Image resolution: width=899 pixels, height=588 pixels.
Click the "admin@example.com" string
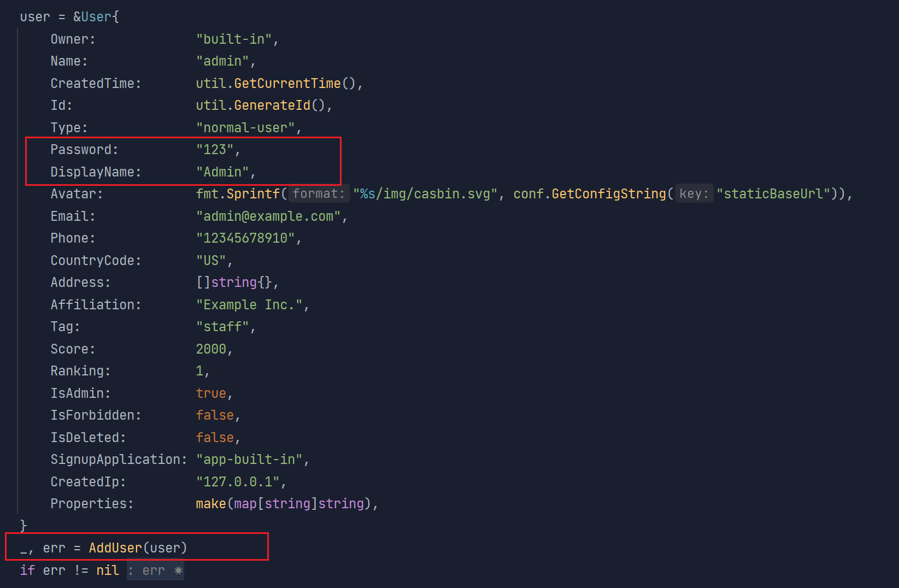[x=268, y=216]
